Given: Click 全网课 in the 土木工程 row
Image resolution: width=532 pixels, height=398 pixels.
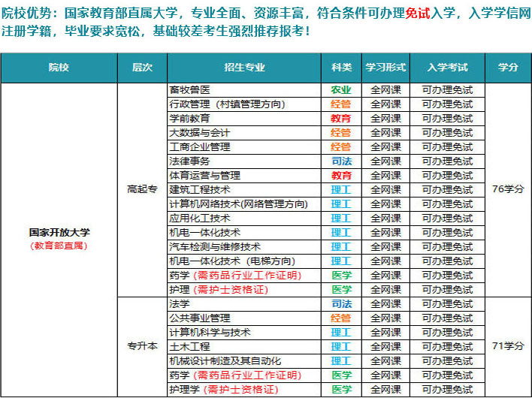Looking at the screenshot, I should [x=385, y=346].
